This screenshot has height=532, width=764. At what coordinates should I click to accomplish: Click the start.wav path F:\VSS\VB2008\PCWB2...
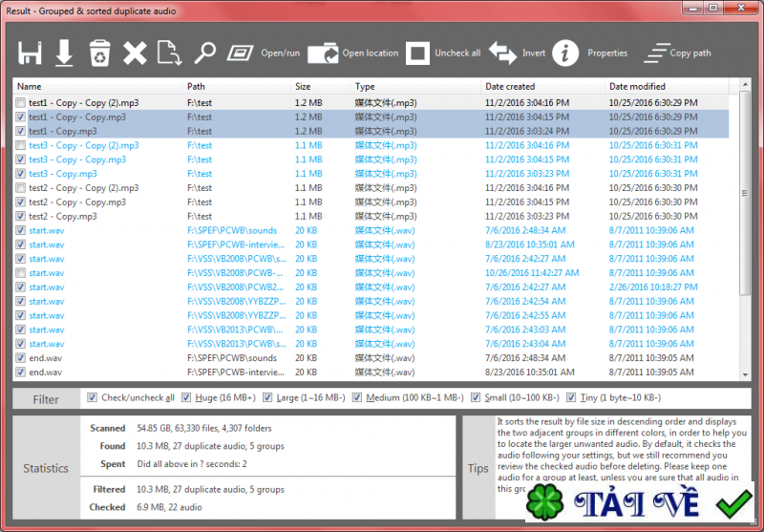[235, 287]
